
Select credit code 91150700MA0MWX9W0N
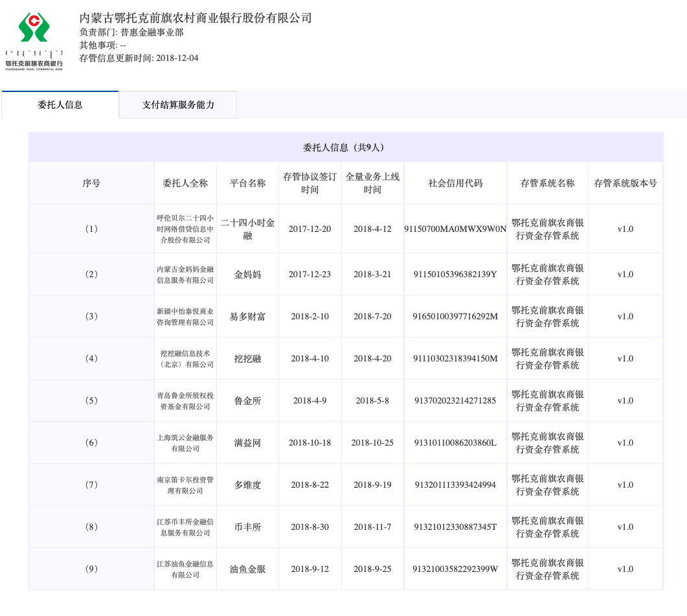tap(455, 229)
